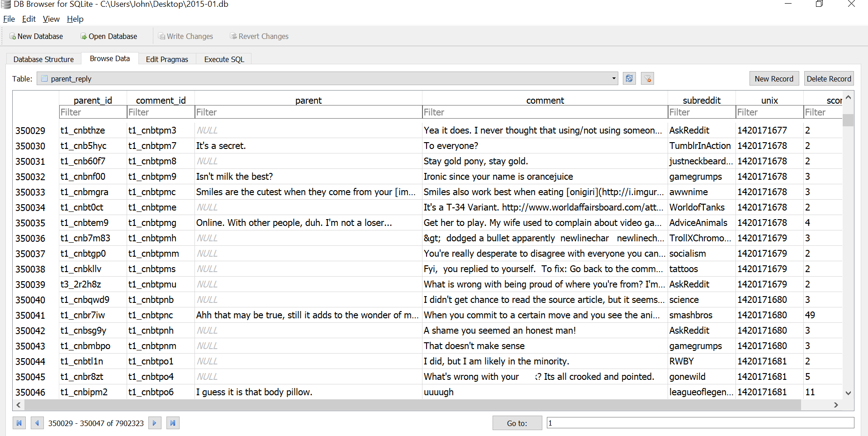
Task: Click the Delete Record button
Action: 829,78
